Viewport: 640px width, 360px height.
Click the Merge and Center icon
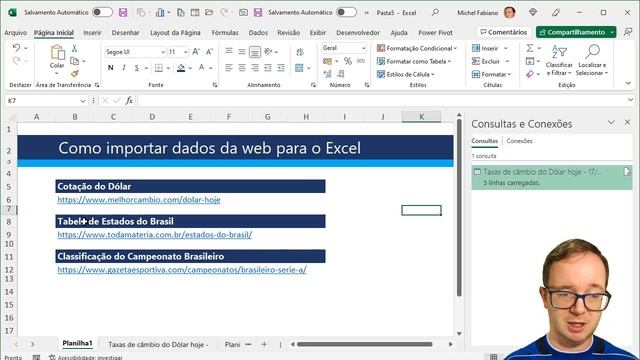coord(299,68)
